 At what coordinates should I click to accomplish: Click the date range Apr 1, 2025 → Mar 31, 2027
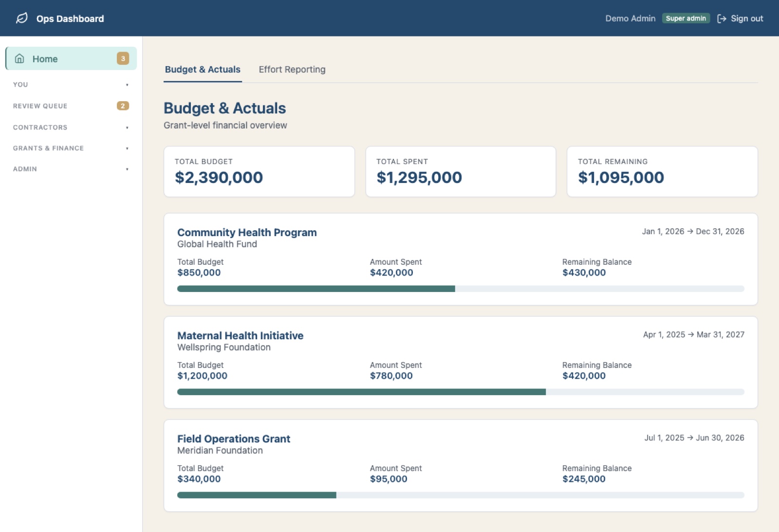click(694, 335)
